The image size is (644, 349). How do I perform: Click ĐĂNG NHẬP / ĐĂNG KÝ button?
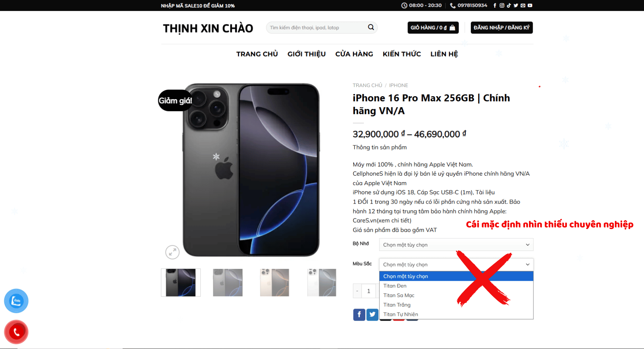502,28
